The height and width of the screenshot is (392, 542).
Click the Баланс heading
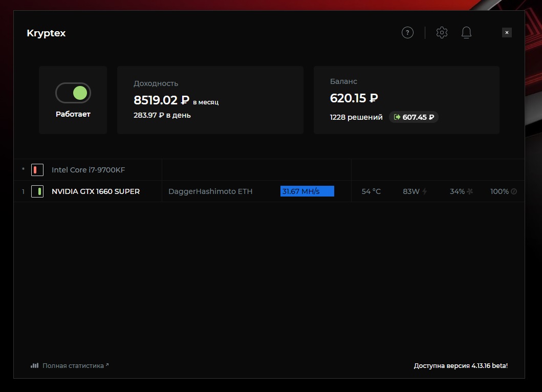click(343, 81)
